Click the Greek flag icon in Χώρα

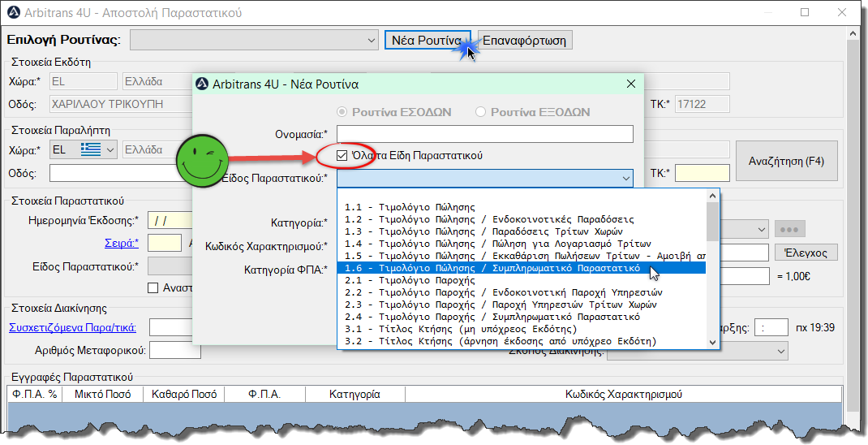pyautogui.click(x=91, y=149)
